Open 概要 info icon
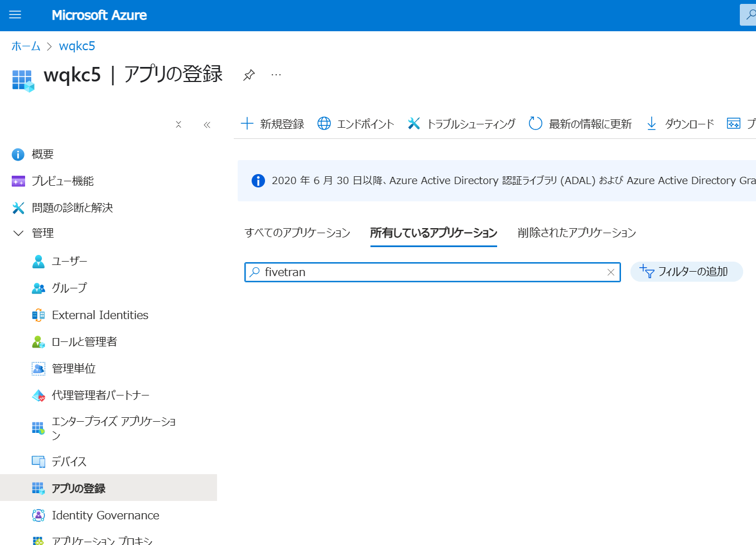The image size is (756, 545). pyautogui.click(x=18, y=155)
